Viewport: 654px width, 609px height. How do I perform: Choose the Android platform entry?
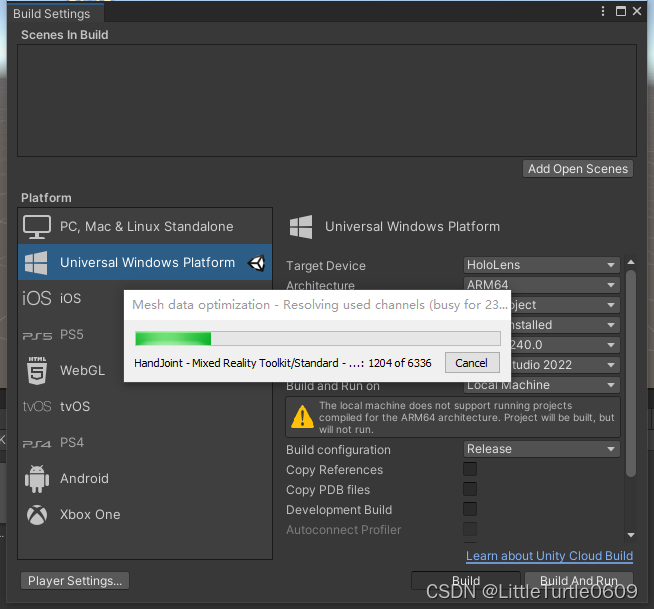[145, 478]
